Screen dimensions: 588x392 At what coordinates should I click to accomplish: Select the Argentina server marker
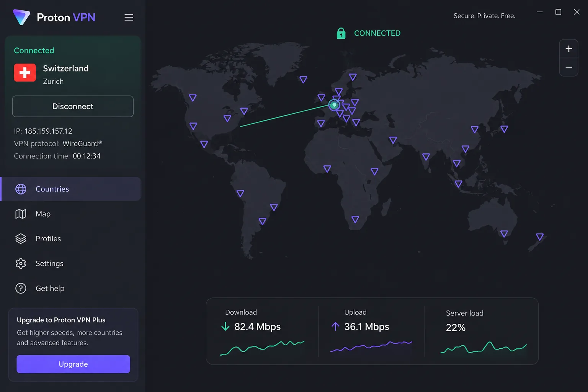tap(262, 221)
